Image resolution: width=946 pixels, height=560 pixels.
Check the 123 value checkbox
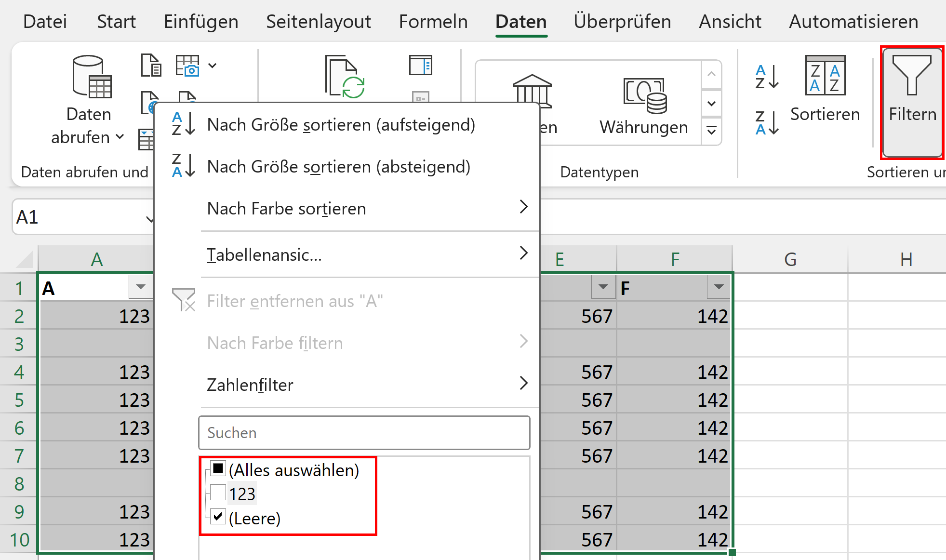[x=218, y=493]
